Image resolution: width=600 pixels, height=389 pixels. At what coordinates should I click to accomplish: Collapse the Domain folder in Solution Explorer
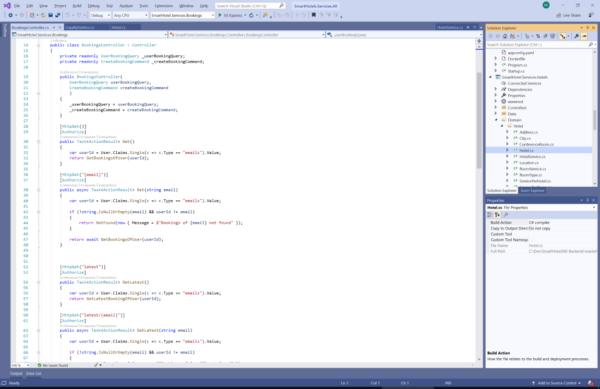tap(496, 120)
